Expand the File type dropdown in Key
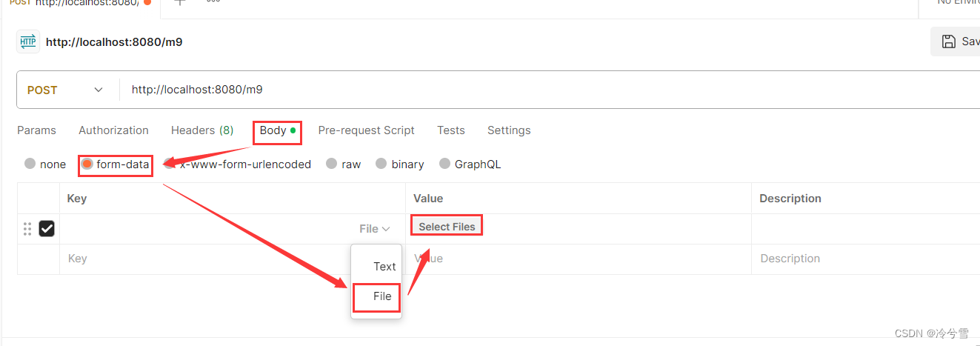 click(x=375, y=229)
